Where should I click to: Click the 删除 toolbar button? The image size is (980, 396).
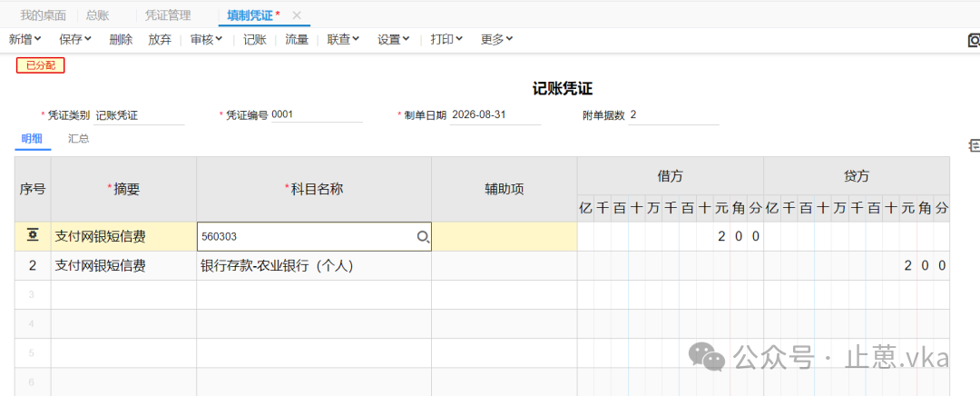[121, 39]
